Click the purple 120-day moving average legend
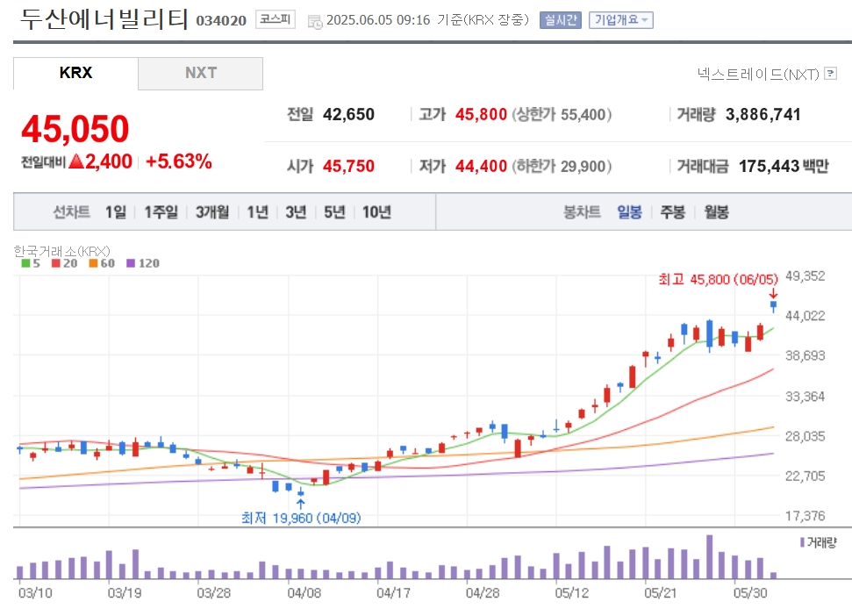Image resolution: width=852 pixels, height=616 pixels. 143,263
